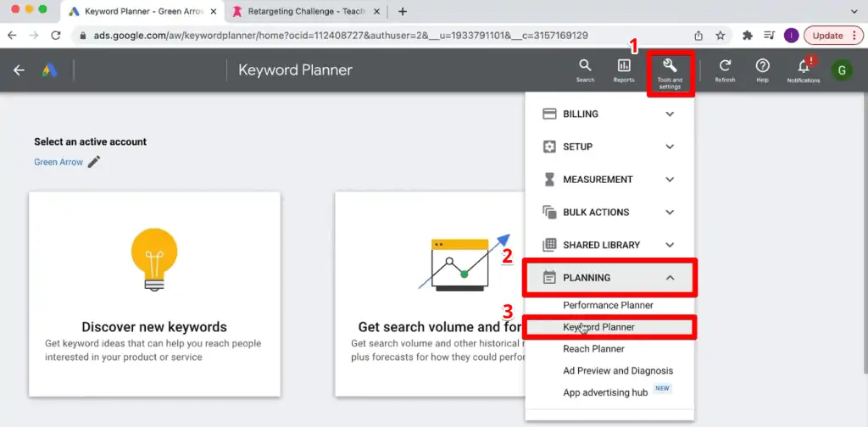Click the browser back navigation arrow

[12, 36]
